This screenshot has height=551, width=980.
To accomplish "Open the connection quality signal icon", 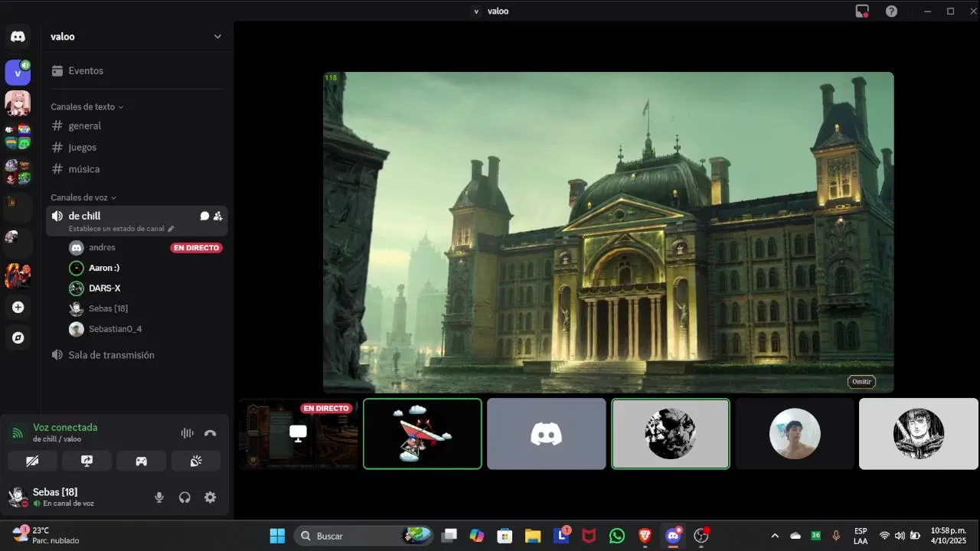I will pyautogui.click(x=17, y=433).
